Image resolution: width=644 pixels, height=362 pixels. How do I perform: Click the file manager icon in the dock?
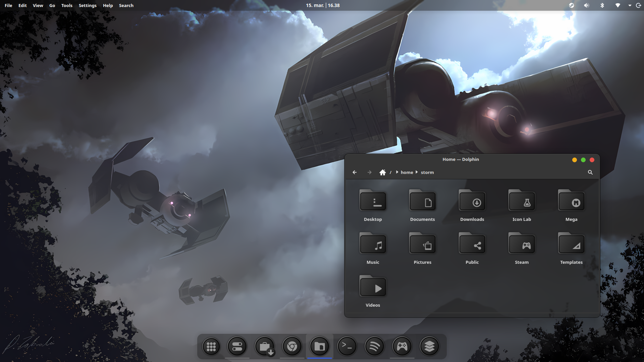(320, 347)
